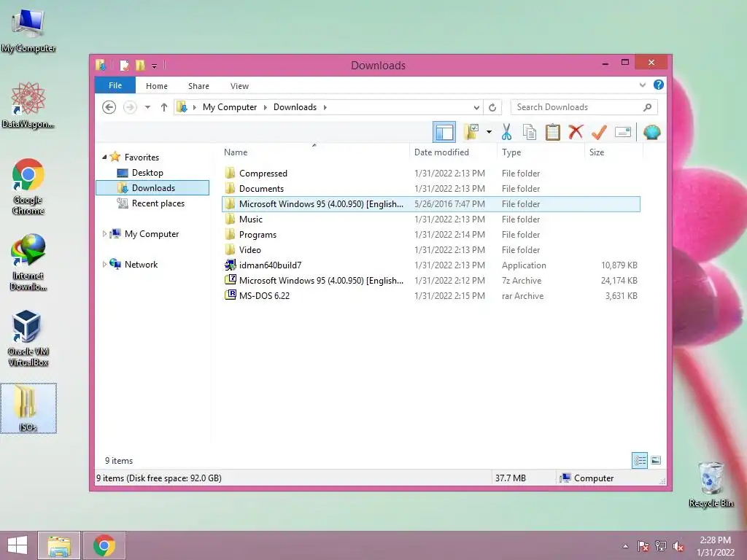Click the Cut scissors icon
The height and width of the screenshot is (560, 747).
[x=506, y=133]
